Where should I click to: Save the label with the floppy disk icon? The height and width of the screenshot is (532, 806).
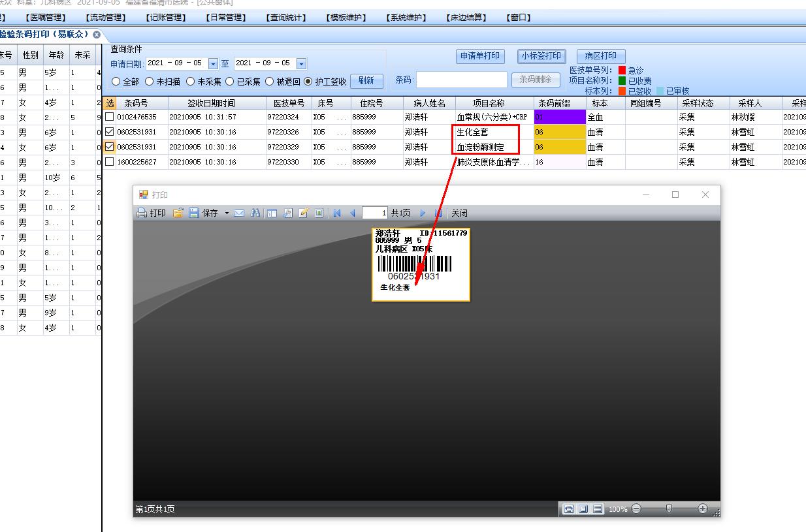[x=194, y=213]
